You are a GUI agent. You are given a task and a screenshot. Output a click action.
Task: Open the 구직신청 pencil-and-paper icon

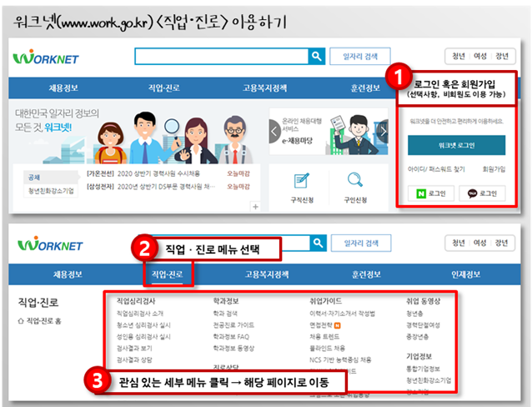(x=302, y=181)
